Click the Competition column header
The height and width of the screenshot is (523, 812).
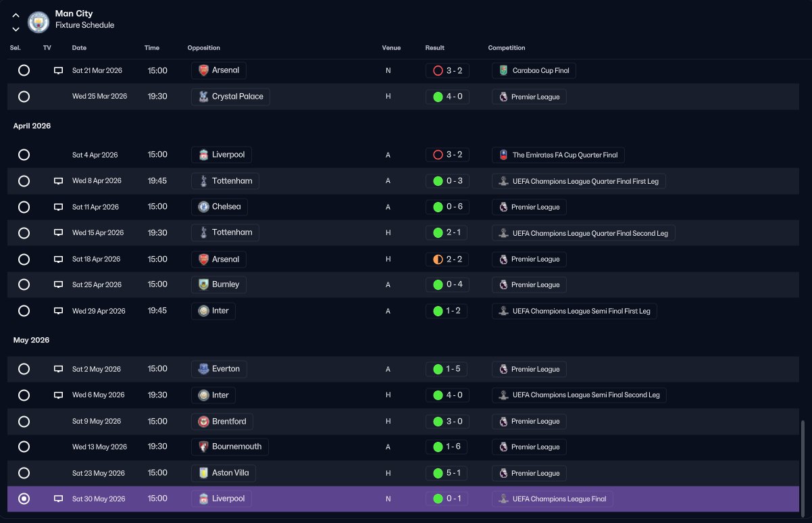[507, 48]
